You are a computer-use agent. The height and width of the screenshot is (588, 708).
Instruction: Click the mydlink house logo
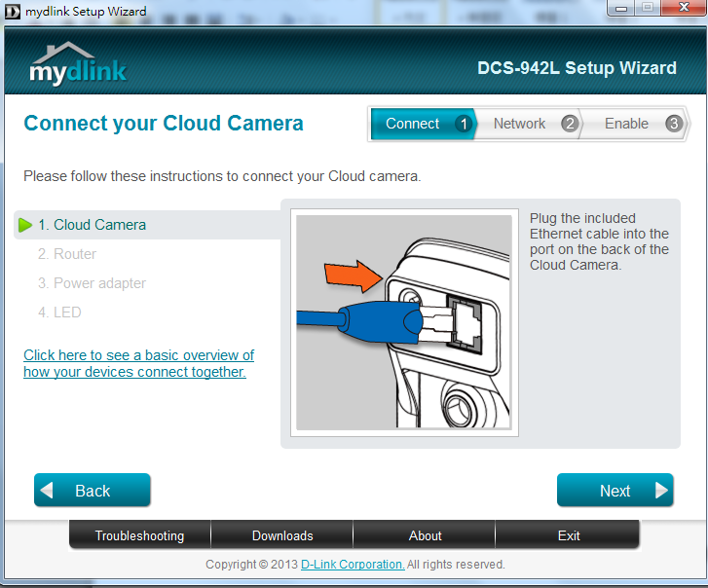click(x=77, y=64)
